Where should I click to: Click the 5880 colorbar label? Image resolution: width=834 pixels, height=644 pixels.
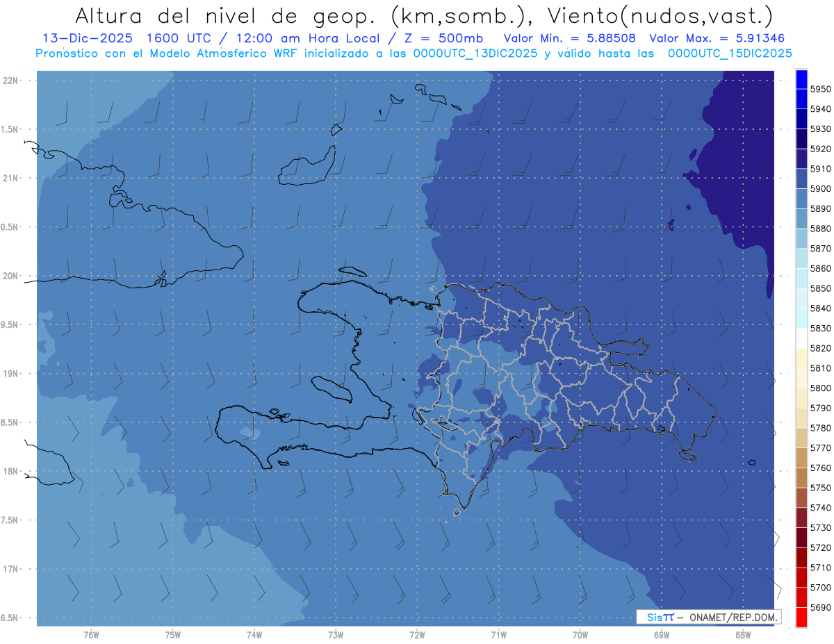click(x=820, y=229)
